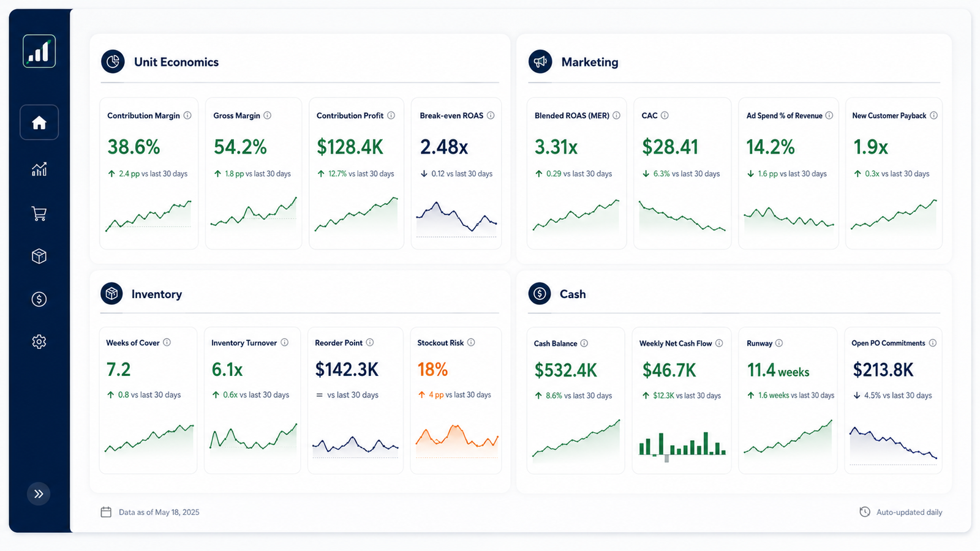Click the Unit Economics pie-chart section icon

tap(113, 62)
